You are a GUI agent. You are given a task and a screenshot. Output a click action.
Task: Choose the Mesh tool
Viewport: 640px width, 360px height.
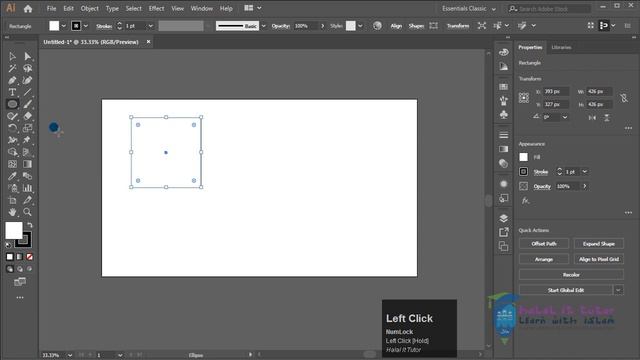coord(12,164)
